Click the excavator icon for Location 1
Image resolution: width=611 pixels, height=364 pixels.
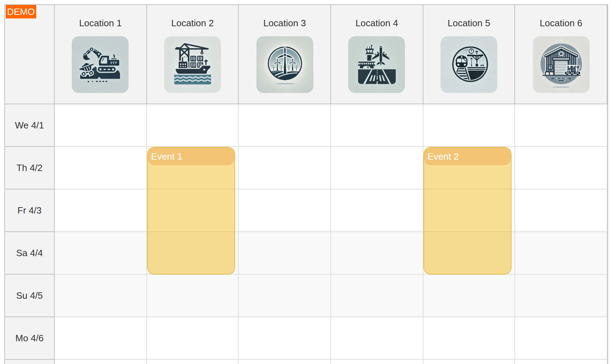point(100,65)
